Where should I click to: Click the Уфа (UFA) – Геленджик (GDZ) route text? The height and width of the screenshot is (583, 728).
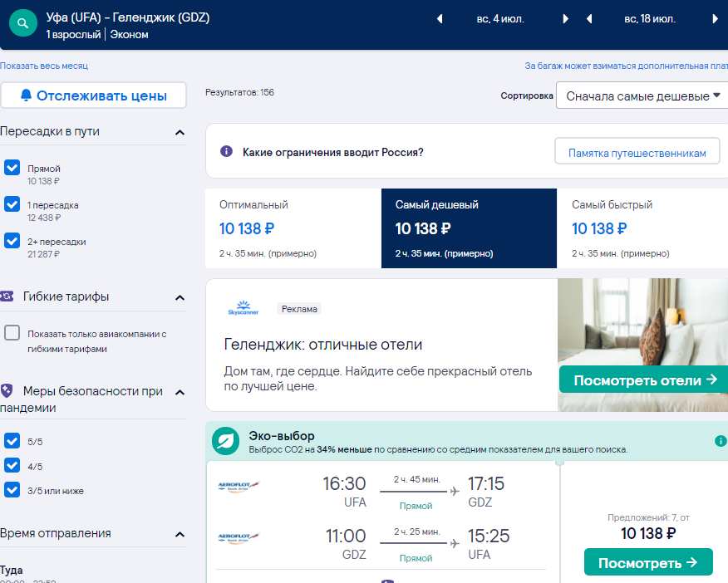click(128, 17)
